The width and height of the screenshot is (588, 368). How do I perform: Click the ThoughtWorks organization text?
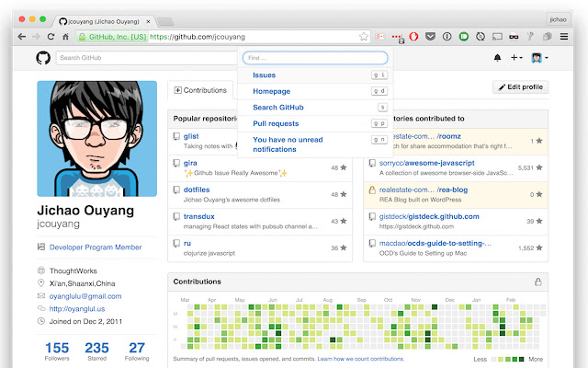[73, 270]
